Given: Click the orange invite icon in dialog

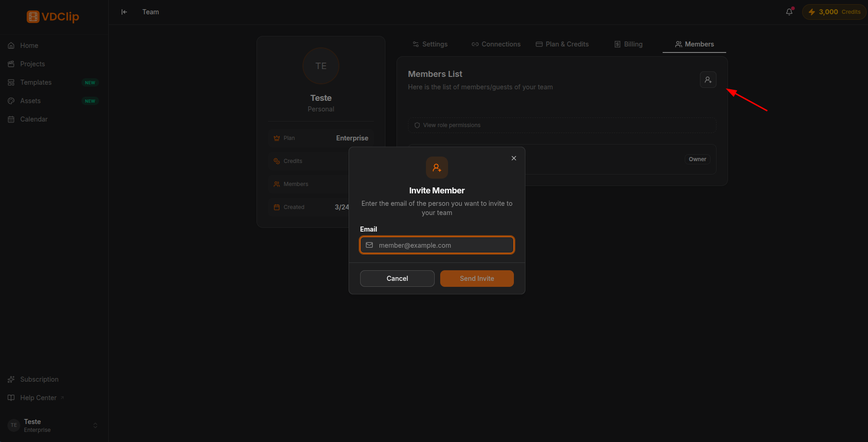Looking at the screenshot, I should [437, 168].
